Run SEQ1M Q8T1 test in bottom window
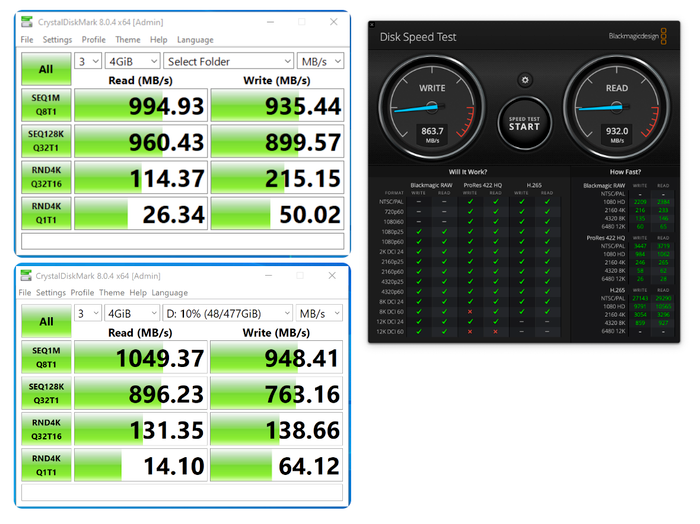Image resolution: width=700 pixels, height=524 pixels. click(x=46, y=358)
